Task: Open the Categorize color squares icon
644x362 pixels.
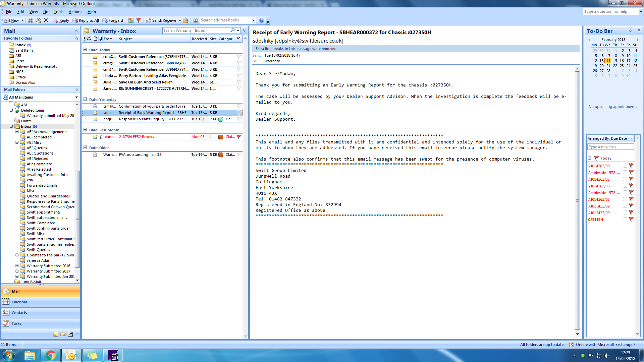Action: [x=131, y=20]
